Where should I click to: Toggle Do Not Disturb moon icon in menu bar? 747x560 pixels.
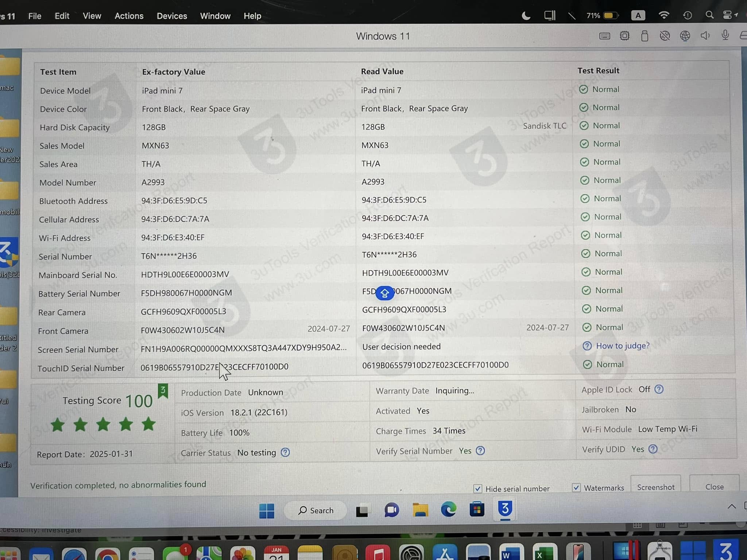pyautogui.click(x=525, y=16)
